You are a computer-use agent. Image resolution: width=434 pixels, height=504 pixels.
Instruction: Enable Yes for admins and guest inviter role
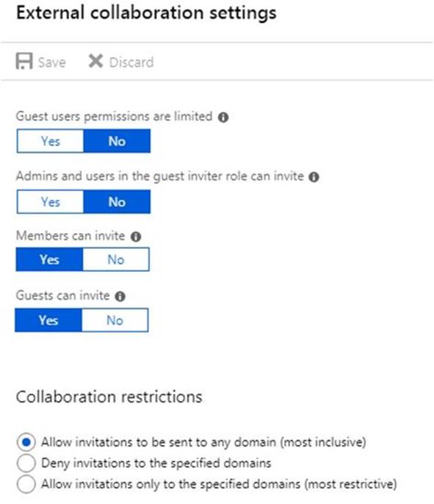click(51, 202)
